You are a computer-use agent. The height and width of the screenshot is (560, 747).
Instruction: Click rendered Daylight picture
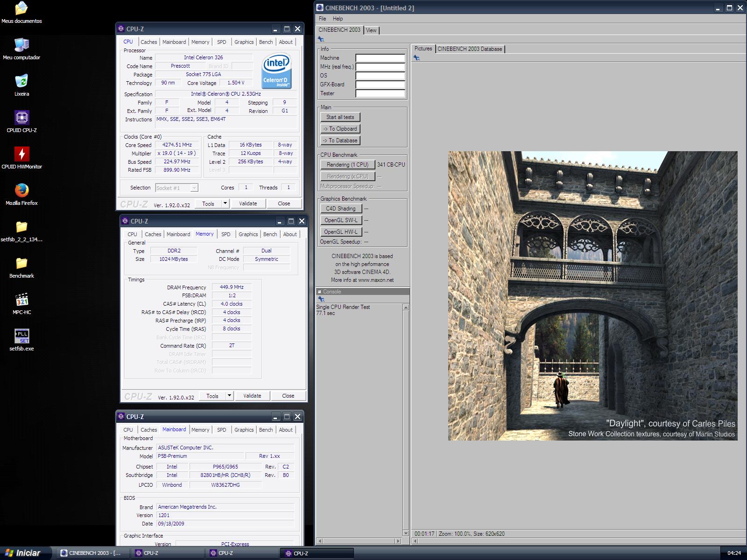pyautogui.click(x=593, y=296)
